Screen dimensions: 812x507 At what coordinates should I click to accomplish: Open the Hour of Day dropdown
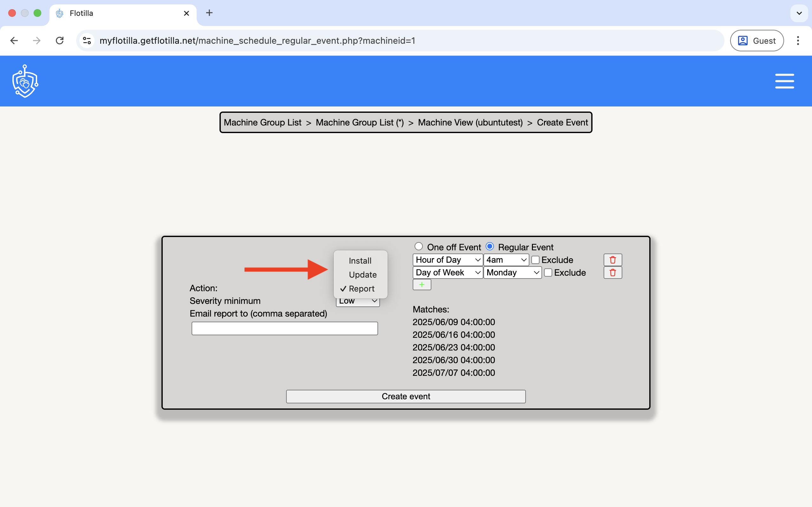447,260
